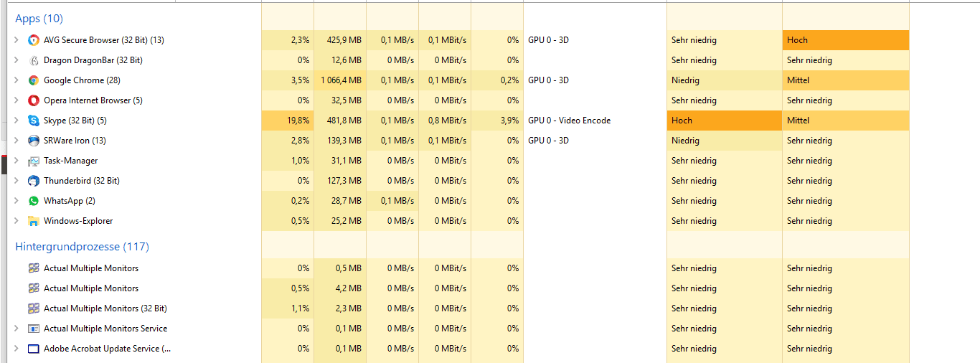Click the GPU 0 - Video Encode cell

coord(570,121)
